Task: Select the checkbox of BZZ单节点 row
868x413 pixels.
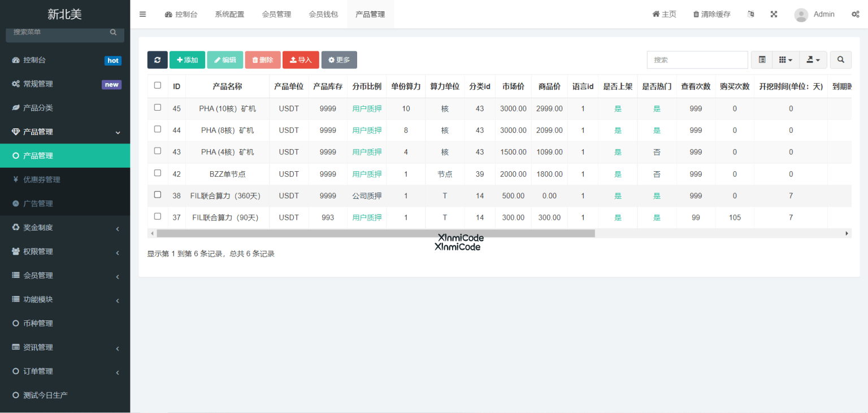Action: pos(157,173)
